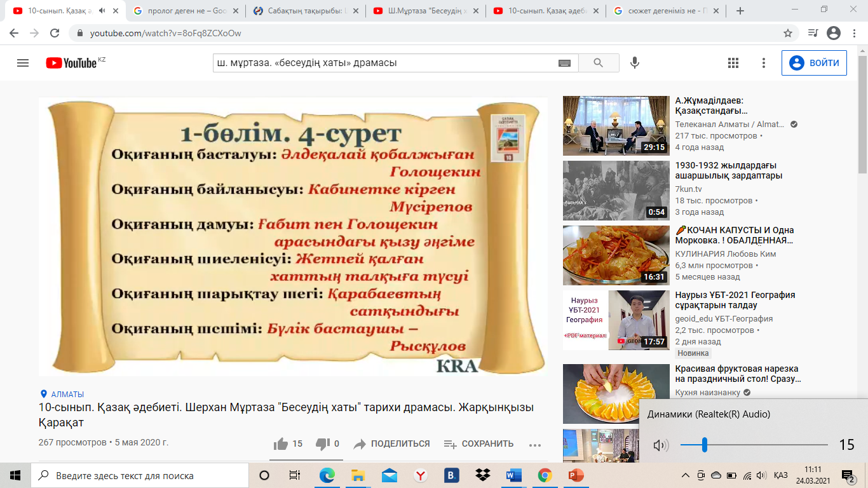868x488 pixels.
Task: Open a new browser tab
Action: (740, 11)
